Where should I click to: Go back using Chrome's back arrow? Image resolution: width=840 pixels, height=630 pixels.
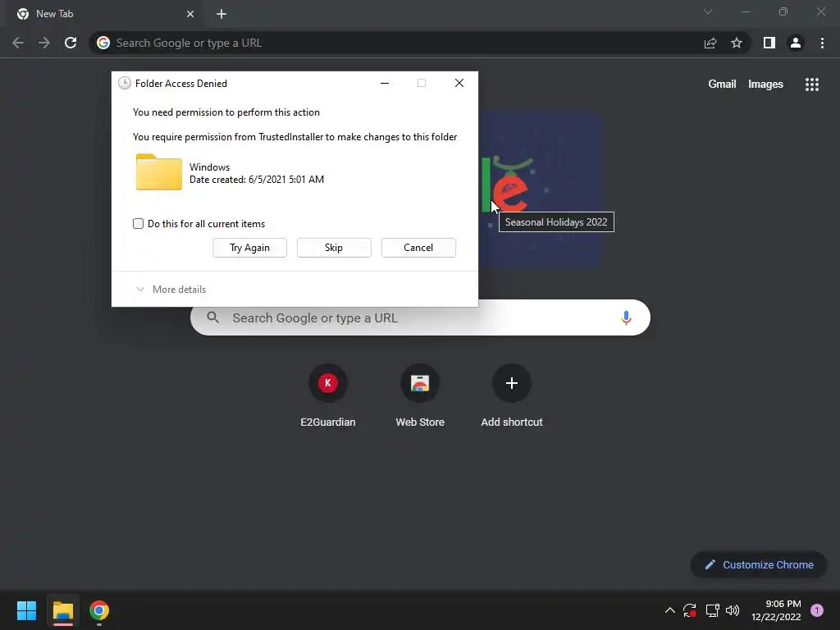[18, 43]
